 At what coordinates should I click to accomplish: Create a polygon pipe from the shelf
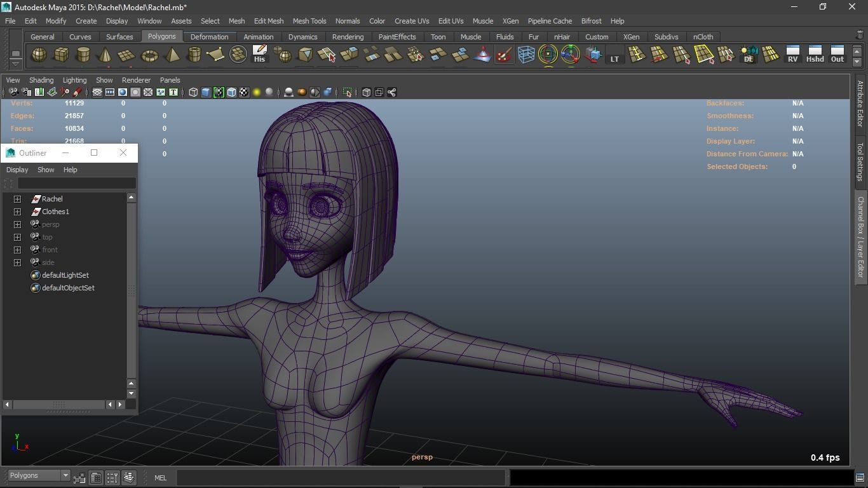(x=194, y=55)
